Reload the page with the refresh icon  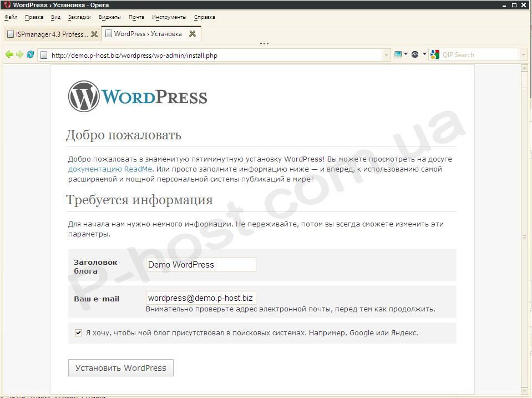point(30,54)
